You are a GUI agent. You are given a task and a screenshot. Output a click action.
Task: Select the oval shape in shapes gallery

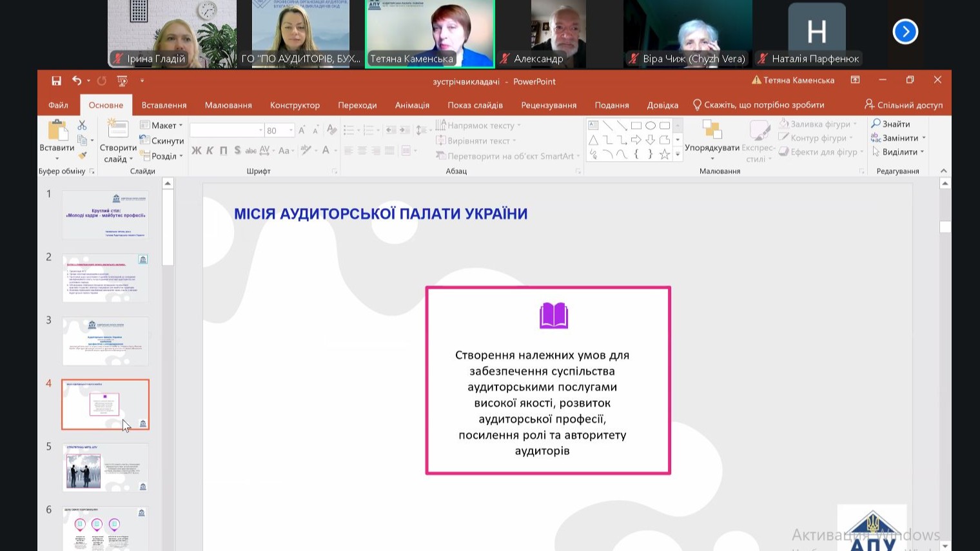tap(650, 126)
